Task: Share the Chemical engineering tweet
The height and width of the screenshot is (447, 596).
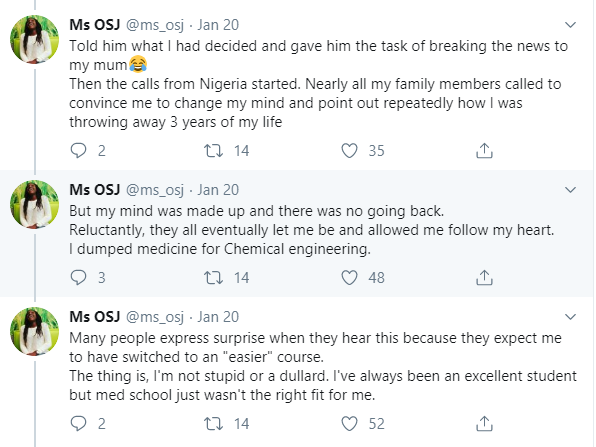Action: pyautogui.click(x=484, y=277)
